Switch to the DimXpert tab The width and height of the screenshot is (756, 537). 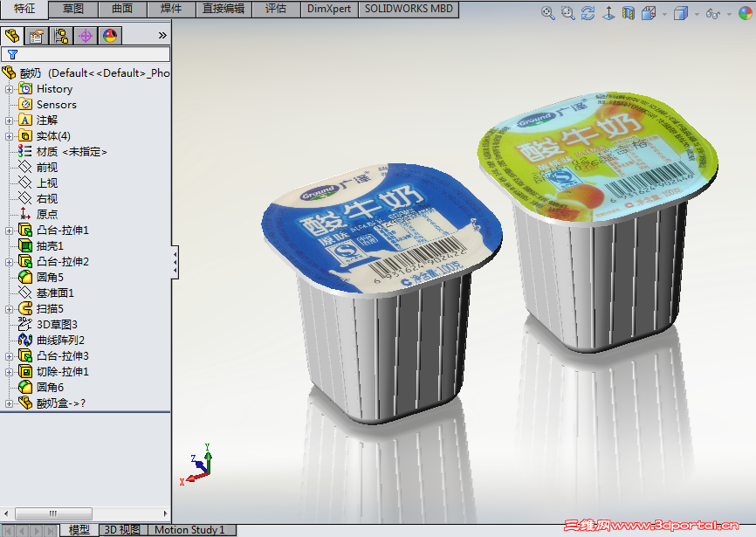[x=329, y=9]
